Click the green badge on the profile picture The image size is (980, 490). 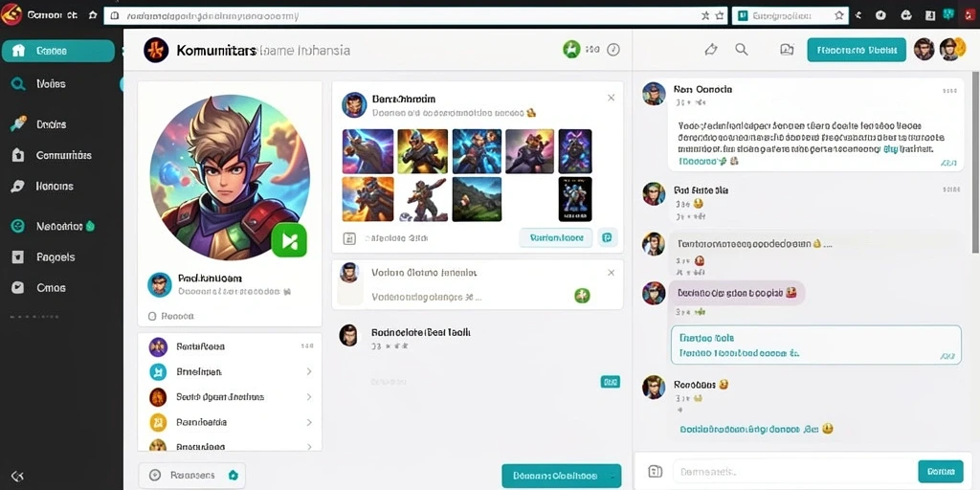[x=289, y=240]
